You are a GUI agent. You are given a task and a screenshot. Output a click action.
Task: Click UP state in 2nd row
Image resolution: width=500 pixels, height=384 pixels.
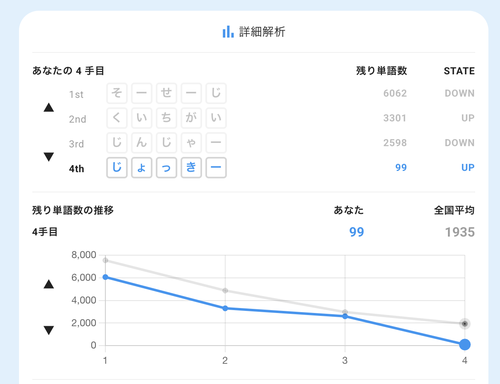(468, 118)
